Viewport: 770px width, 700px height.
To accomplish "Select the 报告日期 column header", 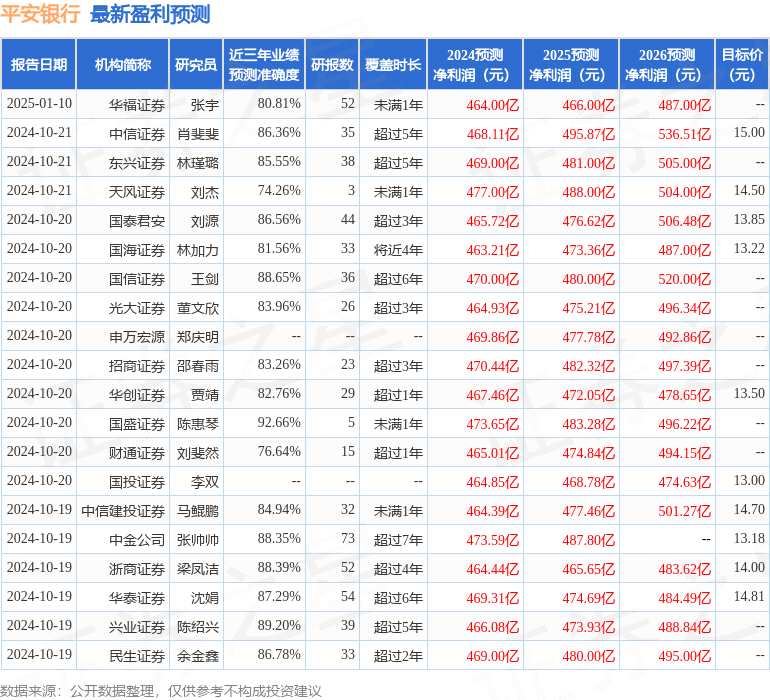I will 39,64.
